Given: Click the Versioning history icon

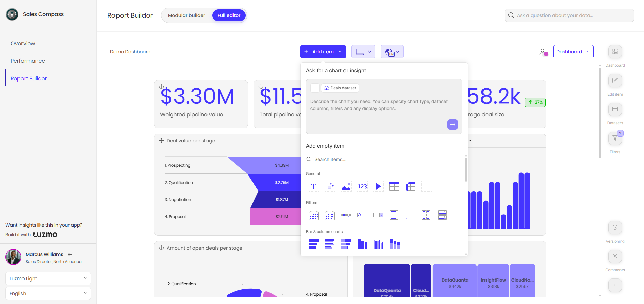Looking at the screenshot, I should click(x=615, y=227).
